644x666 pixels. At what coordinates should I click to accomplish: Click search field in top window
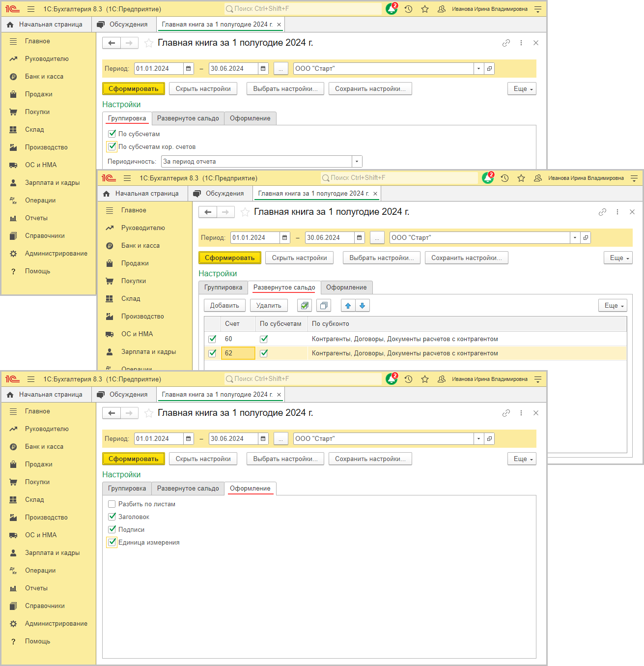click(303, 9)
